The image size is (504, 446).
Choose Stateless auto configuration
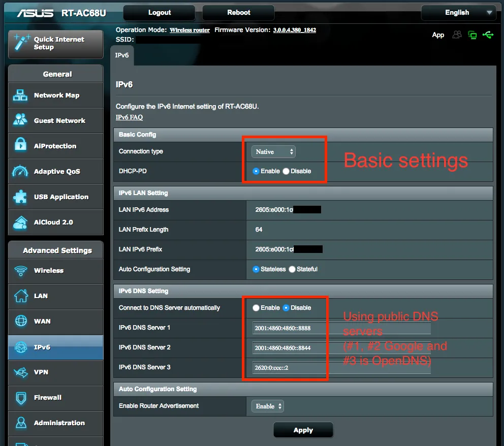coord(256,269)
